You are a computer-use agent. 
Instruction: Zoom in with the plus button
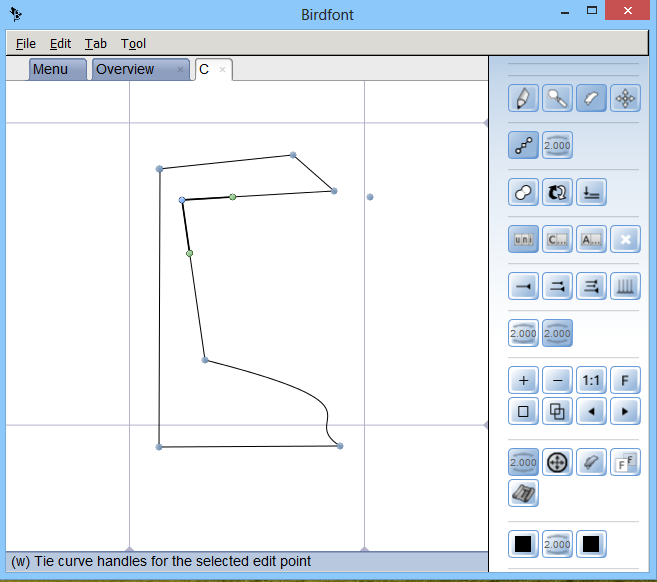click(x=523, y=380)
